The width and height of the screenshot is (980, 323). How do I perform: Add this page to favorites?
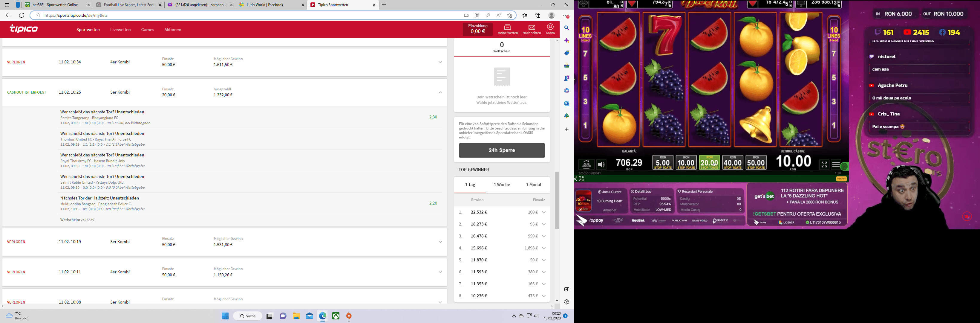pyautogui.click(x=509, y=15)
